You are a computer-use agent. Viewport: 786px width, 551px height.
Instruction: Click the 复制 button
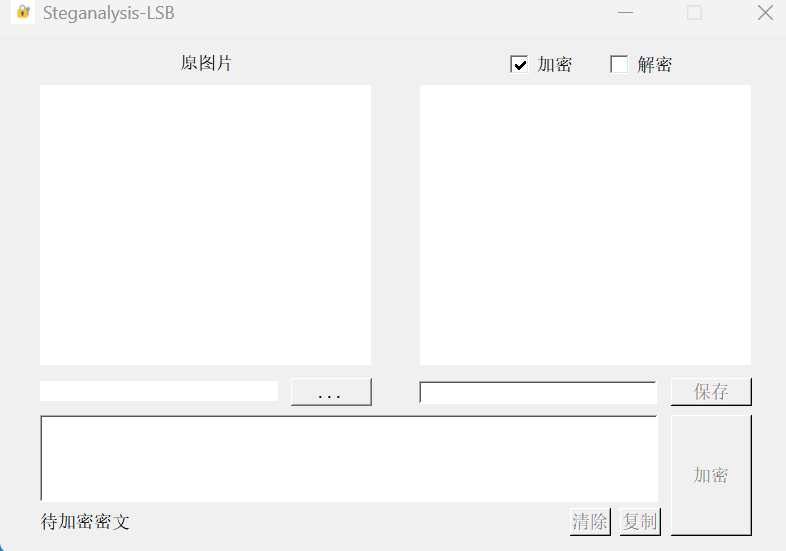tap(640, 521)
